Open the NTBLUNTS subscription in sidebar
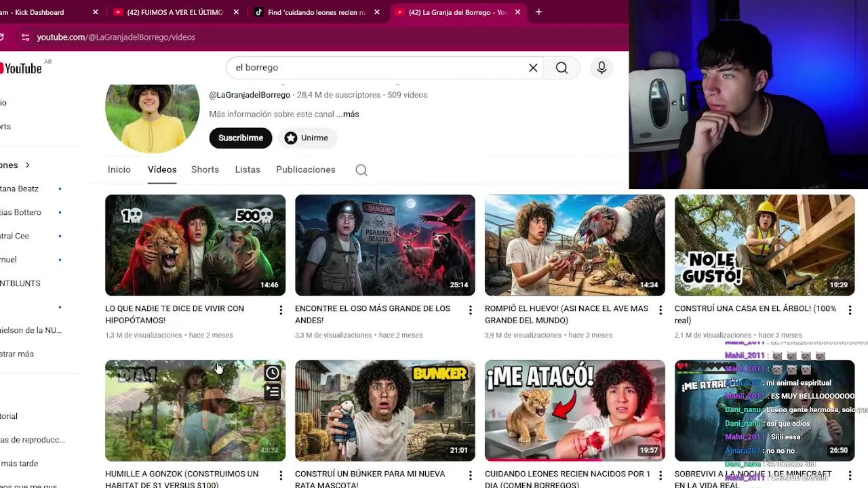868x488 pixels. pyautogui.click(x=20, y=283)
